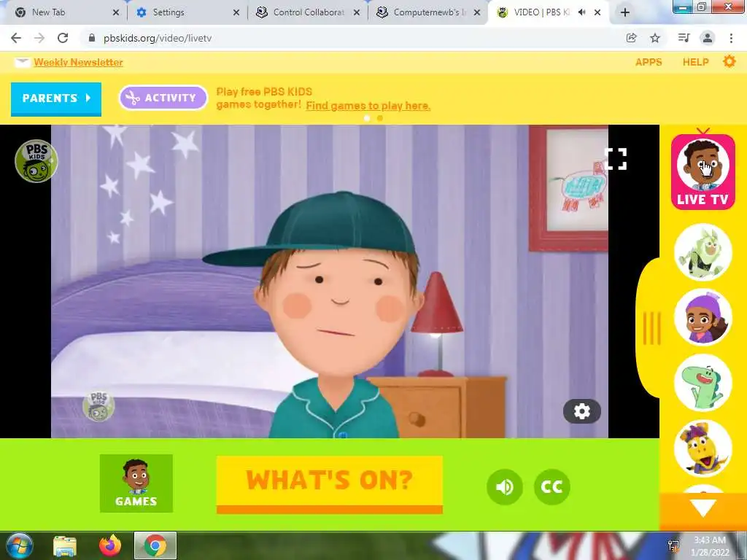Open Chrome three-dot menu
Image resolution: width=747 pixels, height=560 pixels.
point(731,38)
